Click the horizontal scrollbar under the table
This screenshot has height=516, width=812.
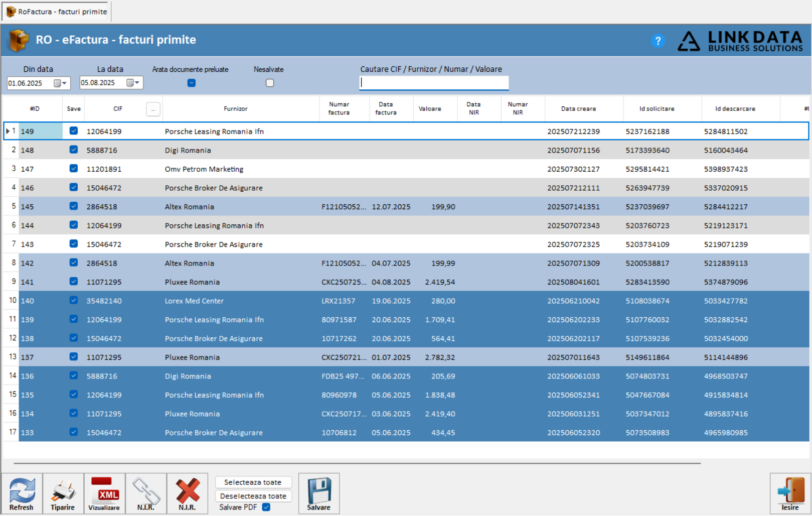(x=357, y=463)
